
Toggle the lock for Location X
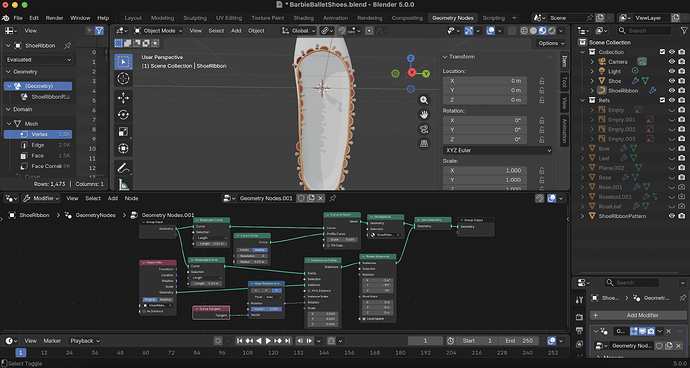pos(542,81)
